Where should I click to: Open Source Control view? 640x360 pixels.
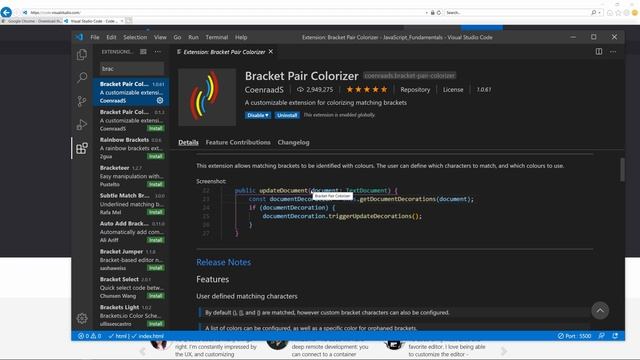82,101
